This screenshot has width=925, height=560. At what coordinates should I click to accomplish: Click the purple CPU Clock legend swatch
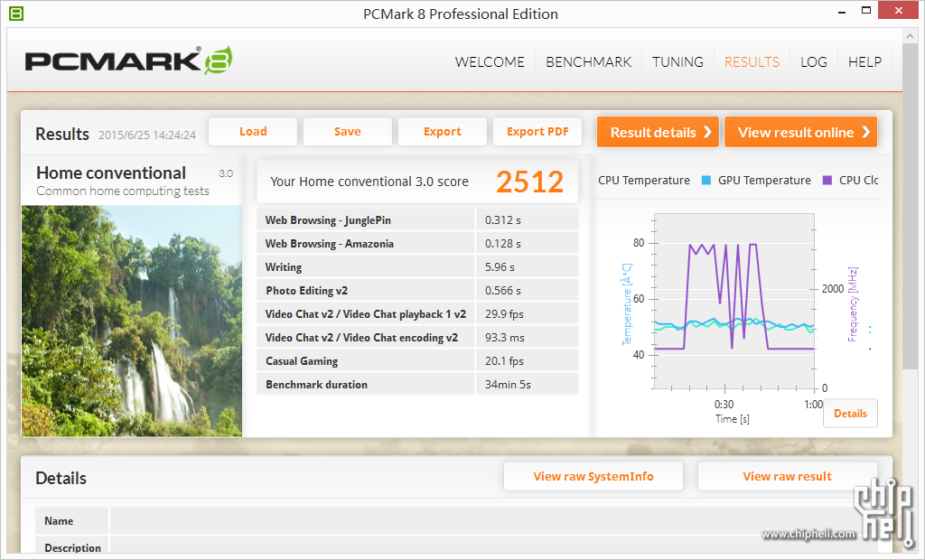(827, 181)
